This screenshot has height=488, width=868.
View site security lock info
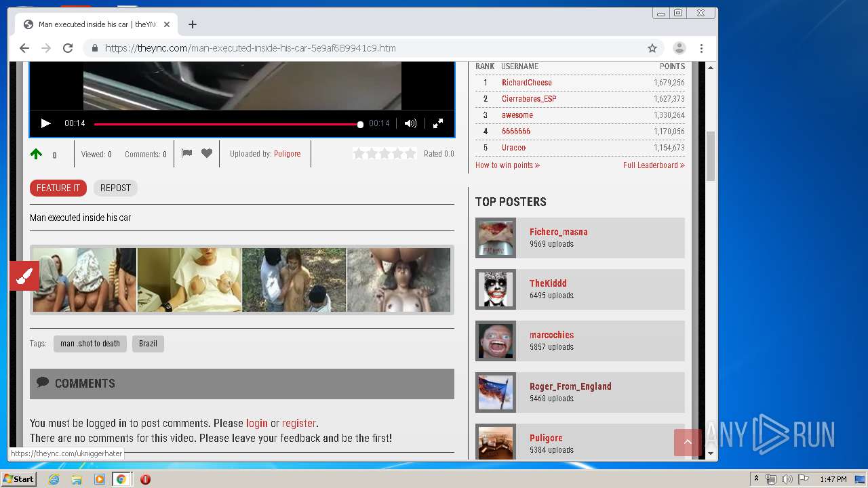click(94, 48)
